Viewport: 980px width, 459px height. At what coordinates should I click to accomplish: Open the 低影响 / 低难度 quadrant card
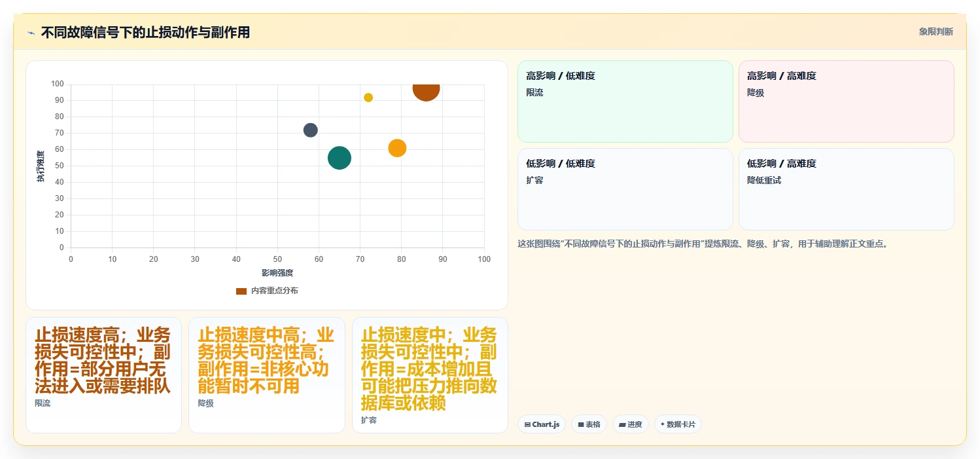(x=625, y=189)
